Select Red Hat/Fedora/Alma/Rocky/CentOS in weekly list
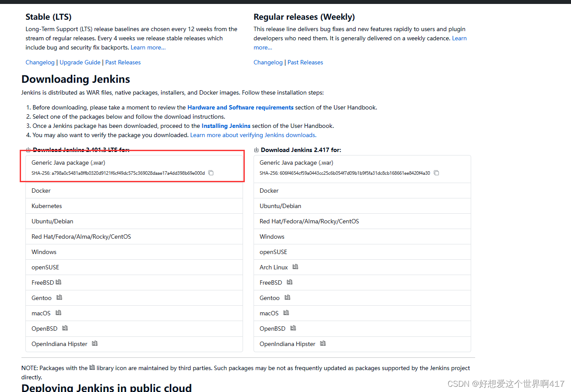This screenshot has width=571, height=392. [362, 221]
